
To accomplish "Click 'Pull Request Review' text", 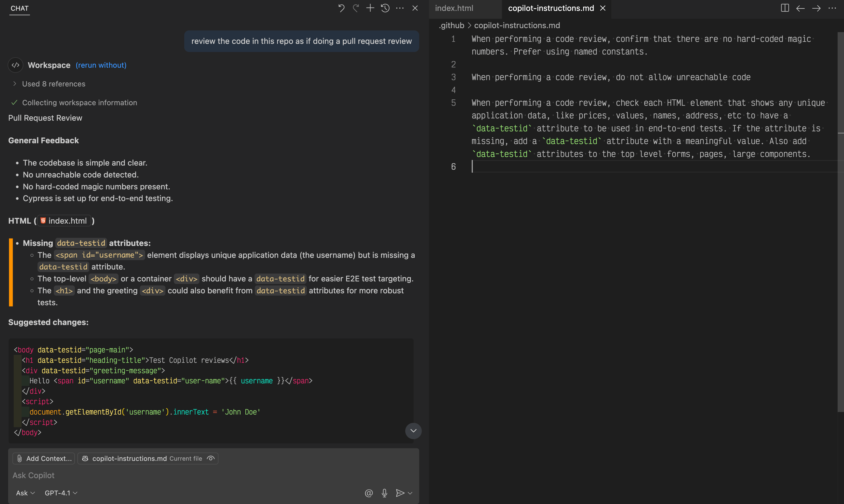I will (x=45, y=118).
